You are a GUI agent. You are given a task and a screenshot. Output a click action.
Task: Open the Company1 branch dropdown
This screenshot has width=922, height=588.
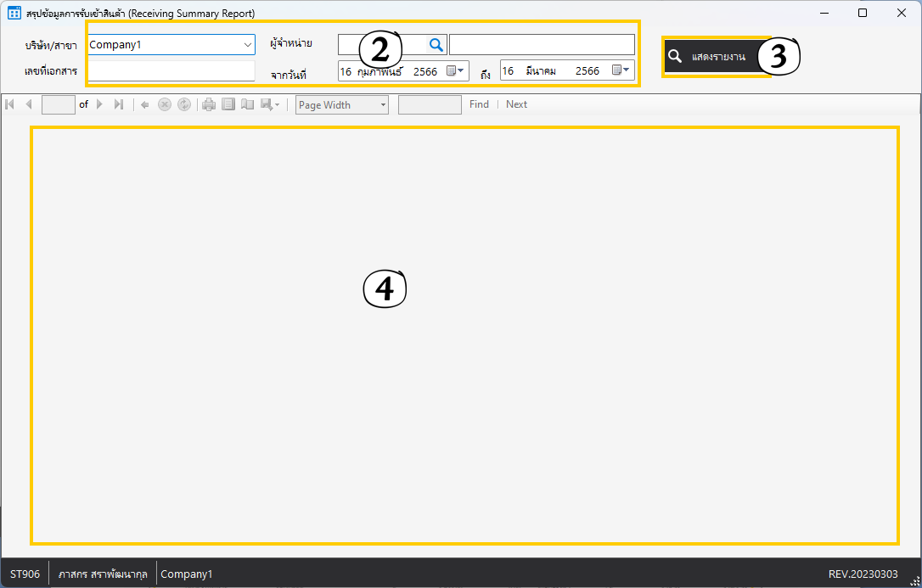pos(247,45)
